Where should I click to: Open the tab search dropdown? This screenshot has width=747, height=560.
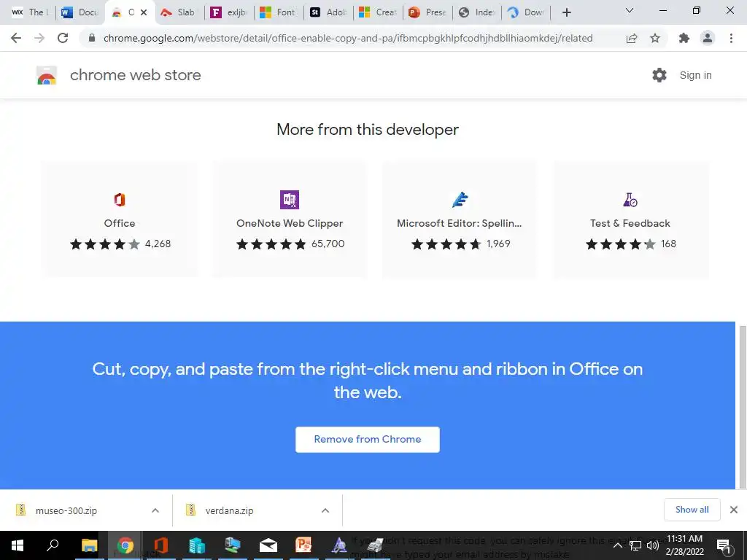pyautogui.click(x=630, y=10)
